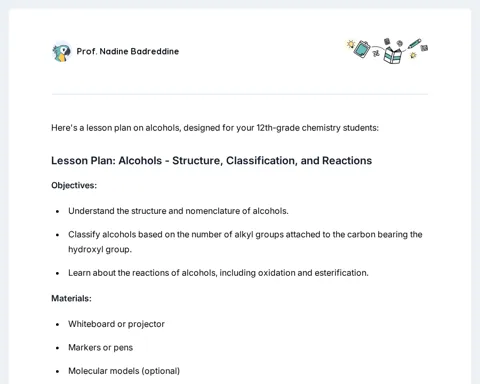
Task: Click the gray square icon at far right
Action: click(x=424, y=48)
